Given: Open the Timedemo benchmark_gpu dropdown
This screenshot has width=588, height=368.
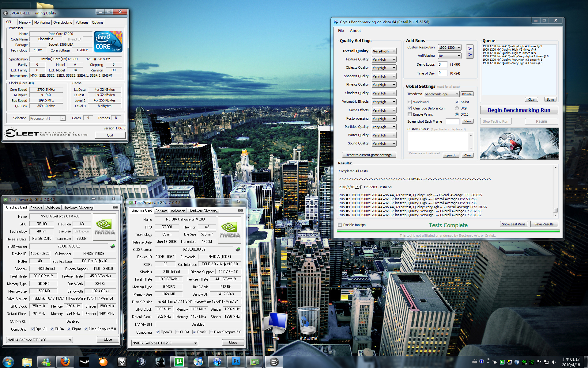Looking at the screenshot, I should tap(442, 94).
